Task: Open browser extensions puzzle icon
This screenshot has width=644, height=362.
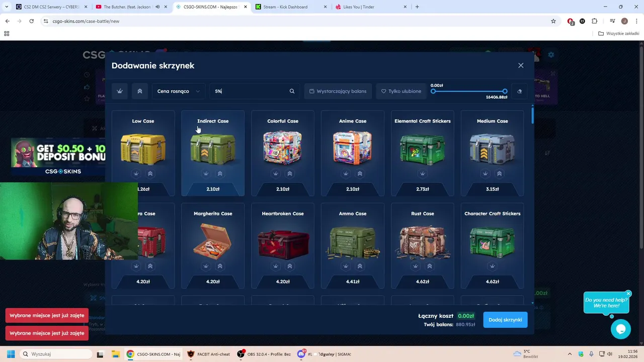Action: tap(595, 21)
